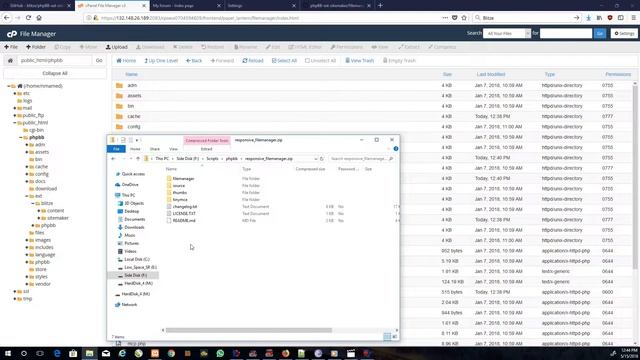640x360 pixels.
Task: Select the tinymce folder in the zip
Action: click(180, 200)
